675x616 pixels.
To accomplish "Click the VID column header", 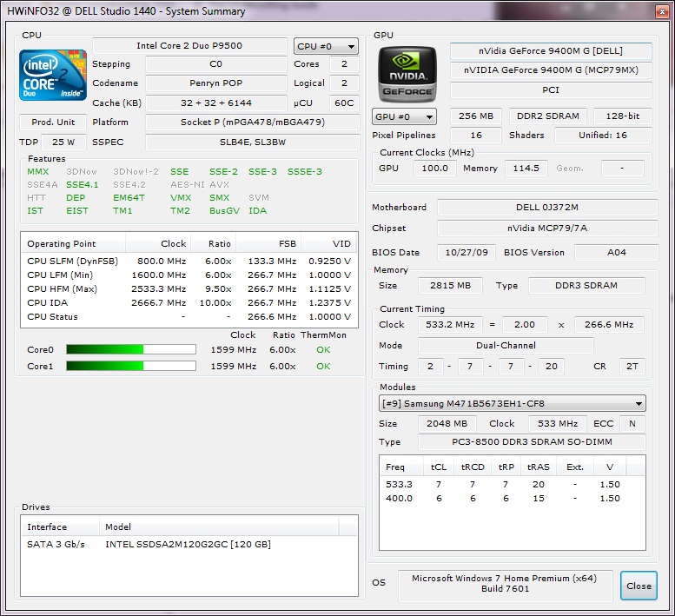I will tap(328, 243).
